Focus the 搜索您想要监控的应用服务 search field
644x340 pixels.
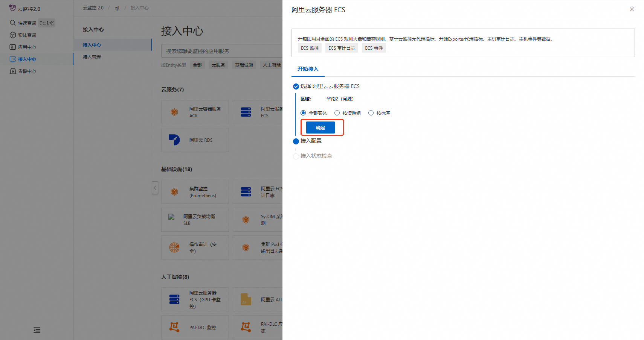(x=222, y=51)
